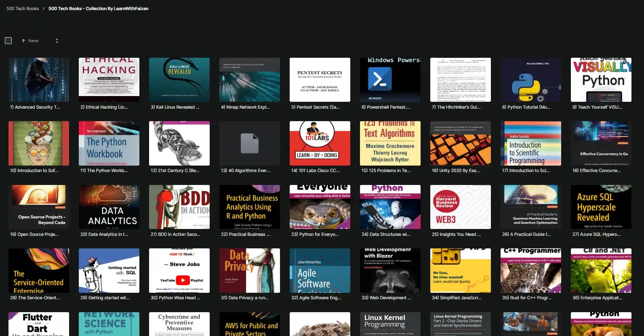Image resolution: width=644 pixels, height=336 pixels.
Task: Select the '3) Kali Linux Revealed ...' label
Action: pos(175,107)
